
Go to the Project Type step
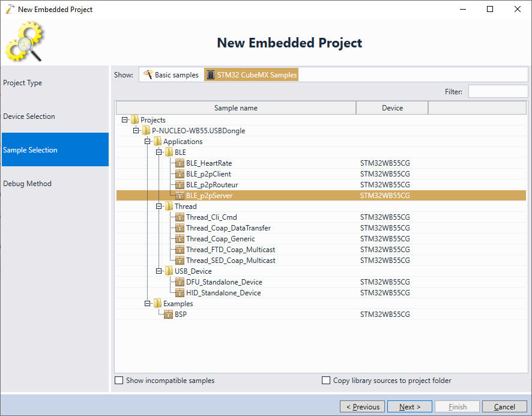[55, 83]
